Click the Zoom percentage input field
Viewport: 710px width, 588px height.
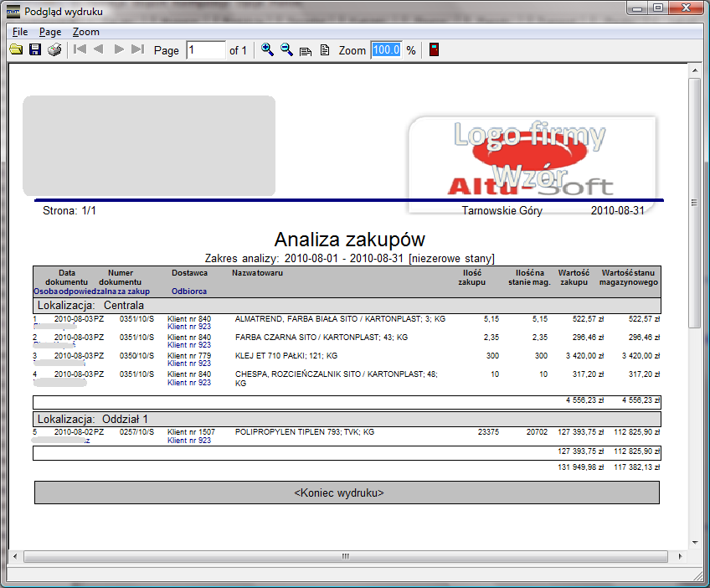point(386,50)
